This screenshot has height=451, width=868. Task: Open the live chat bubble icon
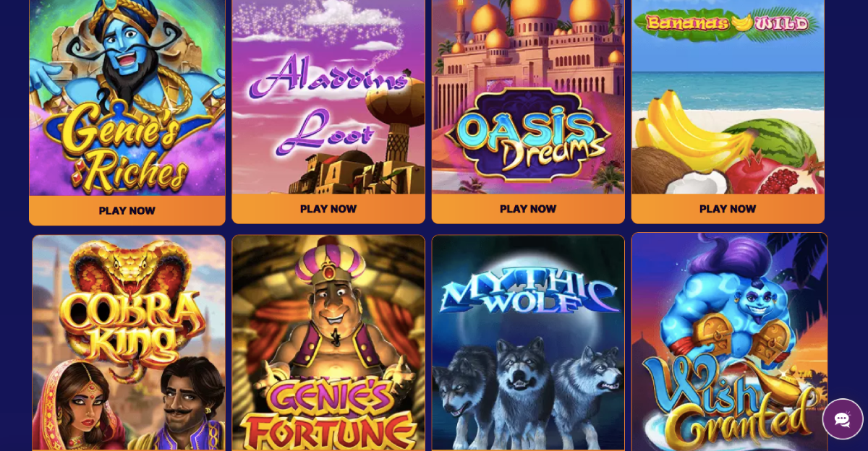point(843,419)
